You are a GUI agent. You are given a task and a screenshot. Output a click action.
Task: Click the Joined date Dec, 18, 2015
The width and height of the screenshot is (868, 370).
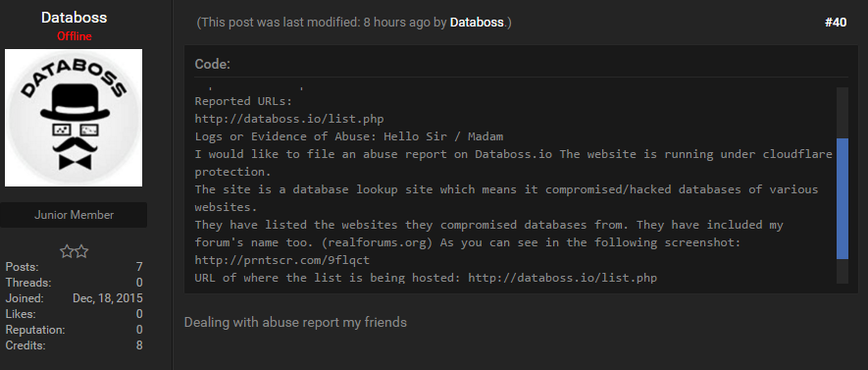click(107, 298)
